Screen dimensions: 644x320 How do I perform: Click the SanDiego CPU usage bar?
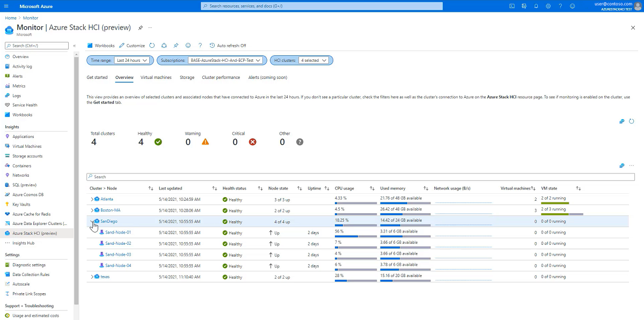(355, 225)
